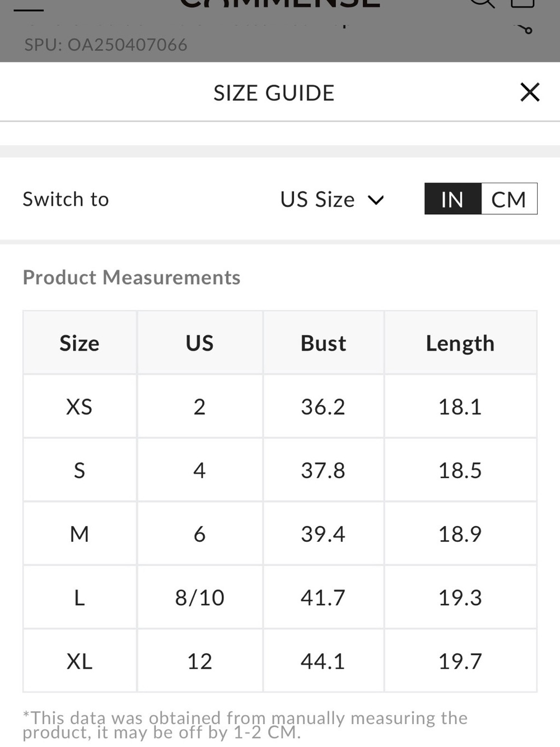Tap the 8/10 US size cell
Image resolution: width=560 pixels, height=747 pixels.
[x=200, y=597]
